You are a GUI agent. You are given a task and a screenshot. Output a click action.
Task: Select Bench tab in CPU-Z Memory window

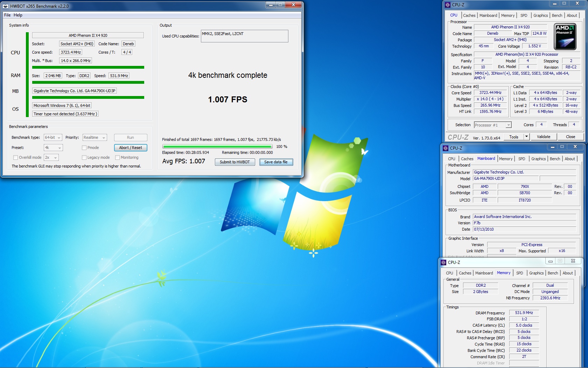pyautogui.click(x=553, y=273)
